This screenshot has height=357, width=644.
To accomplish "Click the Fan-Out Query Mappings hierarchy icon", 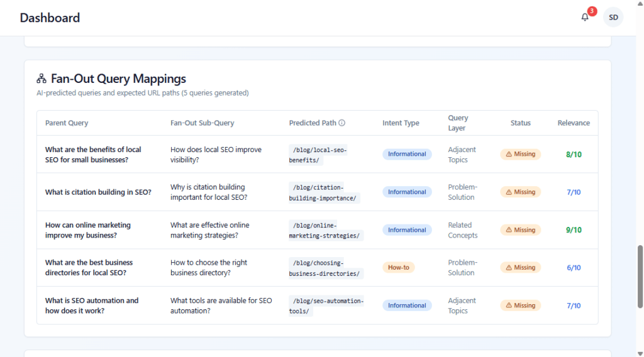I will pyautogui.click(x=42, y=79).
